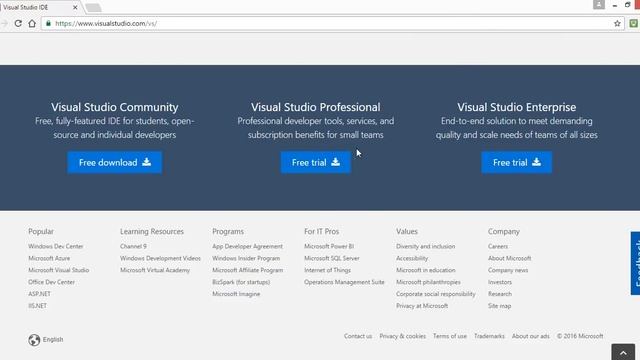Viewport: 640px width, 360px height.
Task: Open Corporate social responsibility link
Action: click(x=436, y=294)
